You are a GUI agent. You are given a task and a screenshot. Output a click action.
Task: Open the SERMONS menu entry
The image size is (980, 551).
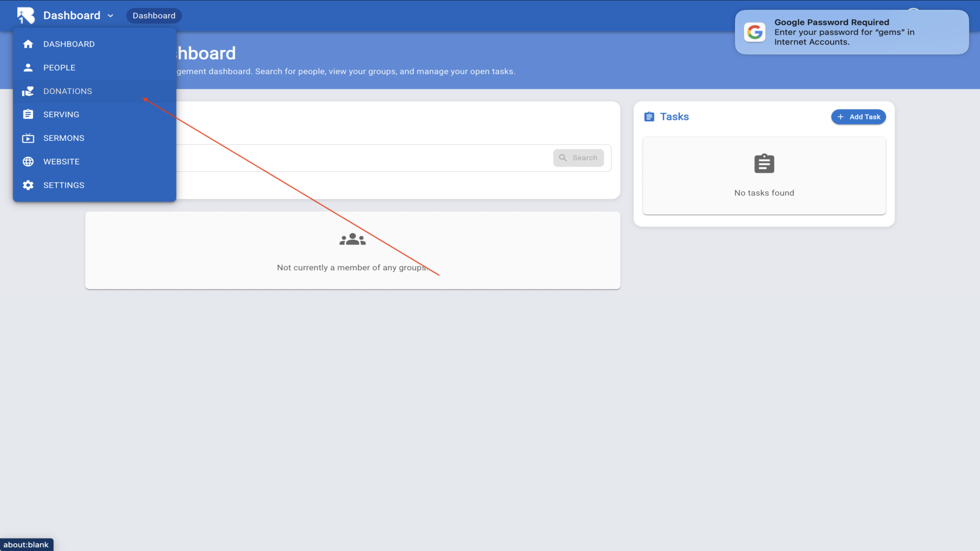pyautogui.click(x=64, y=138)
